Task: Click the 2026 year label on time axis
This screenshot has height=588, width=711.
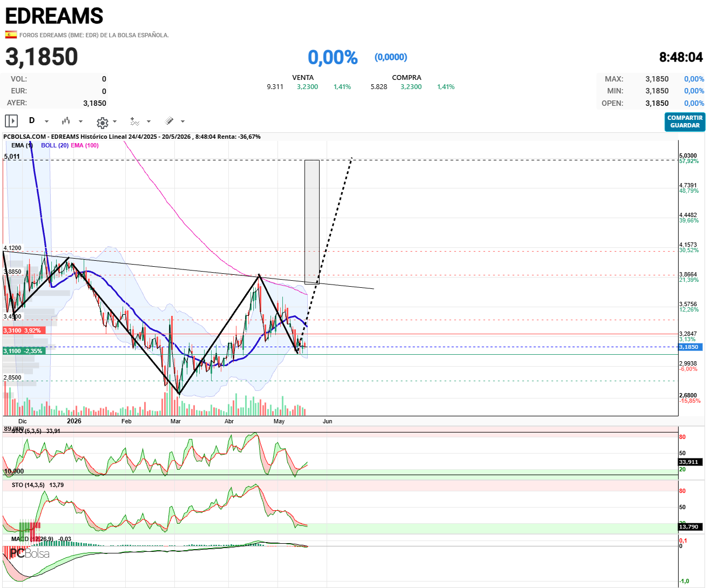Action: (x=74, y=421)
